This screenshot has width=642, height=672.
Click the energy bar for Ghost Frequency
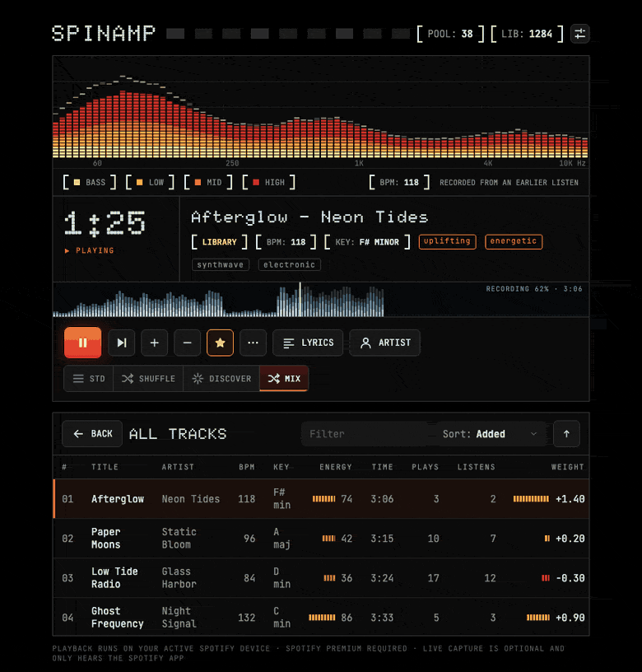pos(322,617)
